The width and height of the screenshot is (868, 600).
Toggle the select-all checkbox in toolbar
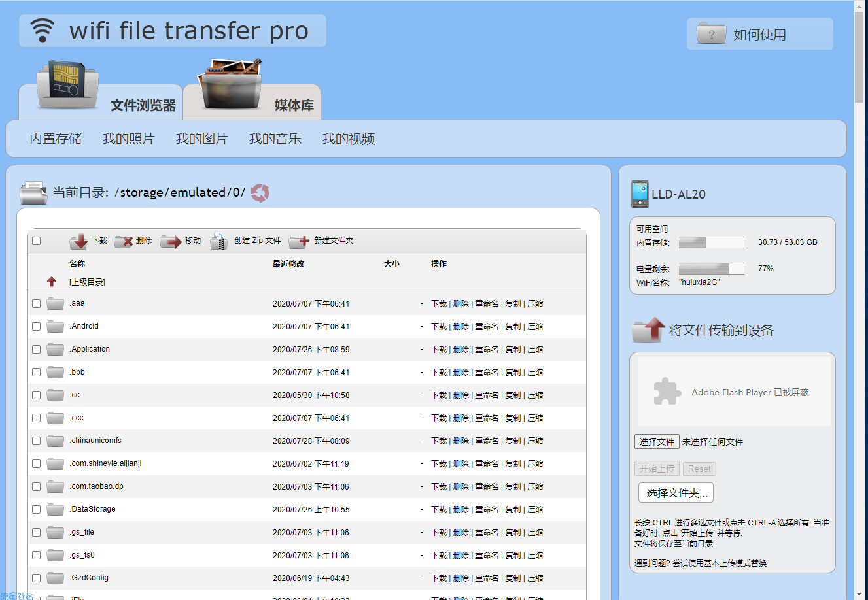click(x=37, y=241)
